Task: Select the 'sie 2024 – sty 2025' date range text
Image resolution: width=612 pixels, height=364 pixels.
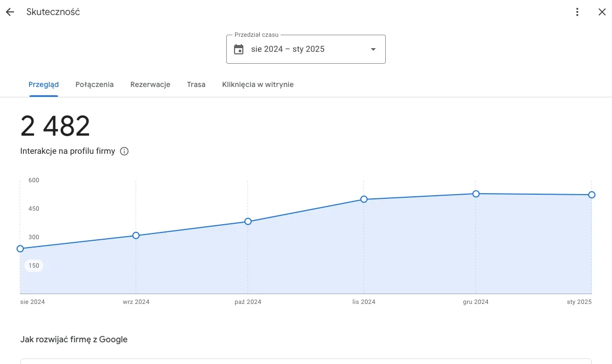Action: (287, 49)
